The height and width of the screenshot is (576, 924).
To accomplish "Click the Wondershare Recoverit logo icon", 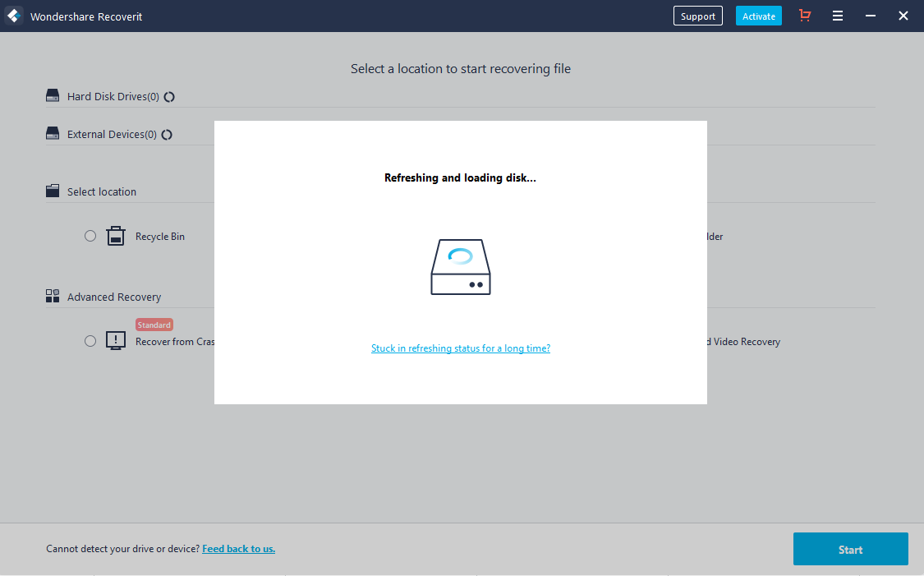I will coord(14,16).
